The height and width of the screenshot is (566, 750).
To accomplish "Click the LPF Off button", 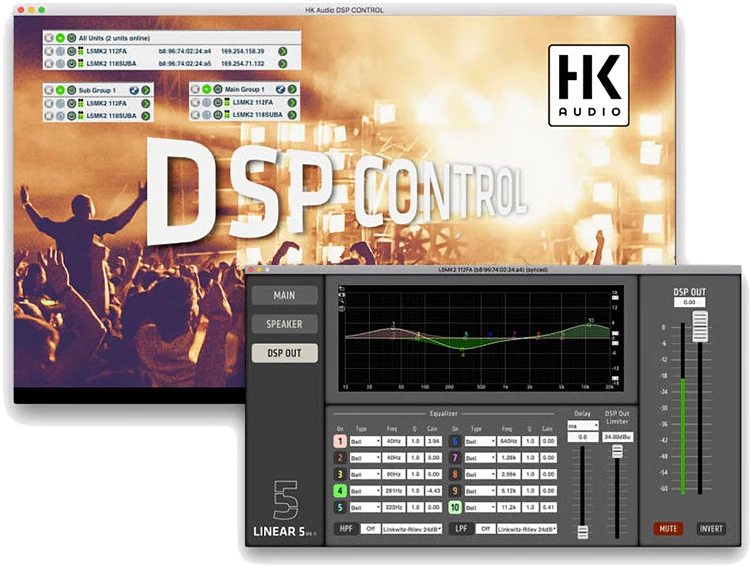I will [x=485, y=529].
